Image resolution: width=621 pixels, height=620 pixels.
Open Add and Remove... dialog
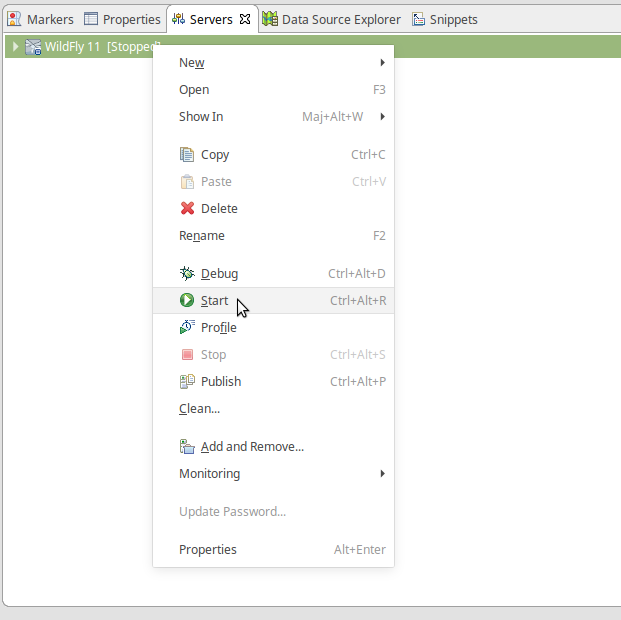pos(273,446)
